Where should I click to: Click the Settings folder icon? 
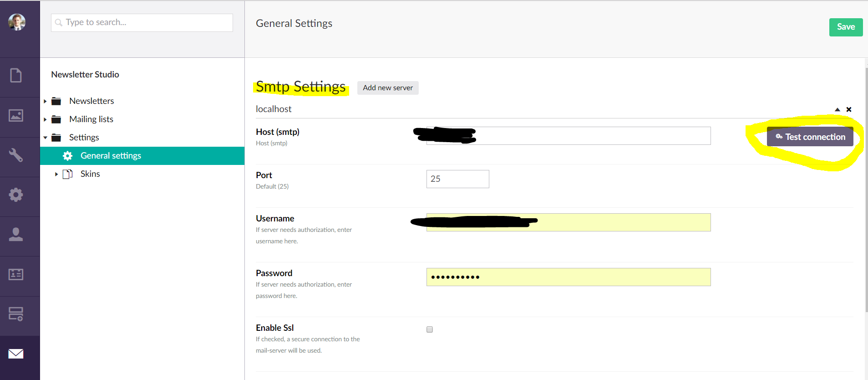point(56,138)
